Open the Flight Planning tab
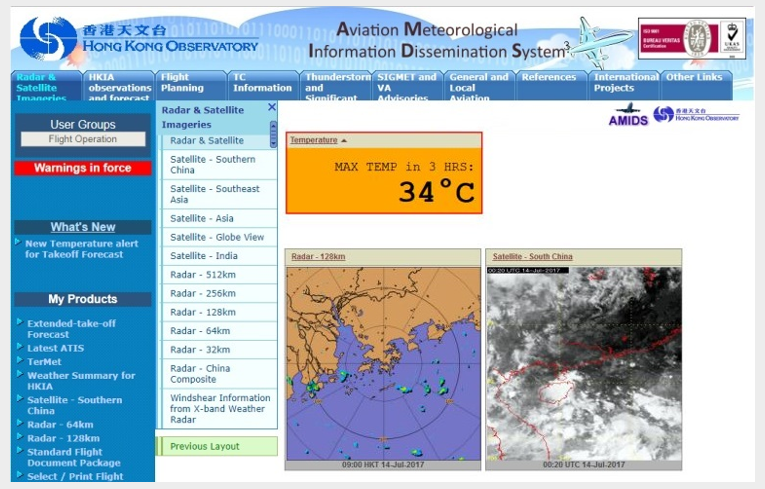The width and height of the screenshot is (765, 489). pyautogui.click(x=191, y=87)
